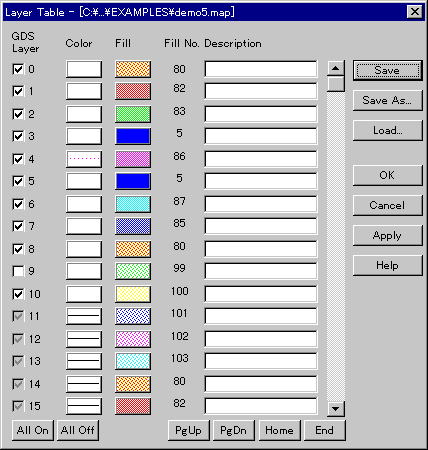Click the yellow fill pattern for layer 10
This screenshot has height=450, width=428.
tap(133, 294)
